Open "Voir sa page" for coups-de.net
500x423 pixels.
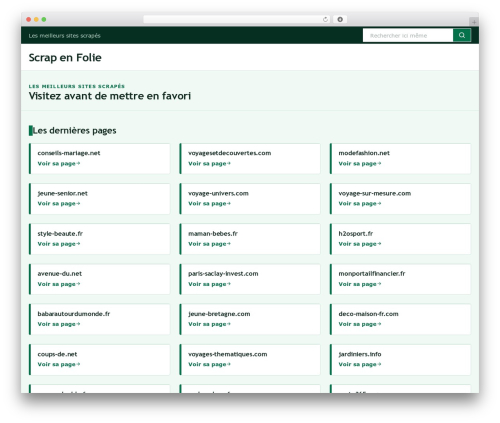tap(59, 364)
